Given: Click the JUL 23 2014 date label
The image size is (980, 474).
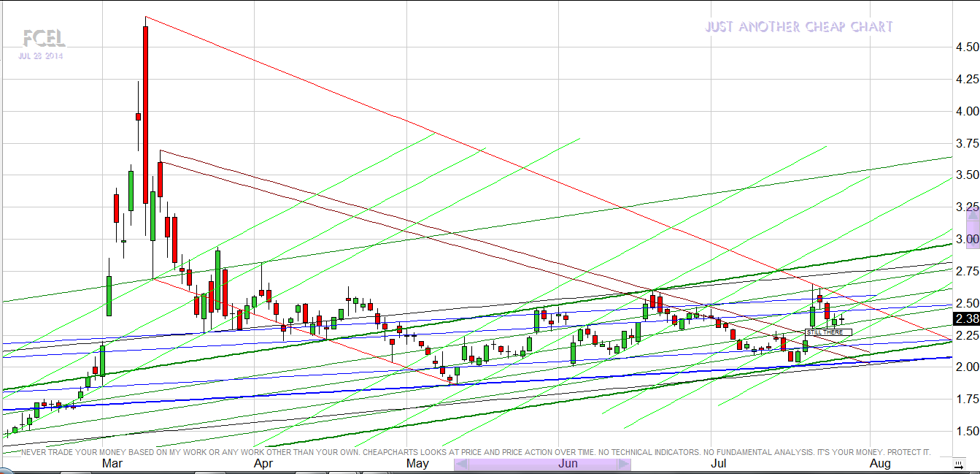Looking at the screenshot, I should [41, 56].
